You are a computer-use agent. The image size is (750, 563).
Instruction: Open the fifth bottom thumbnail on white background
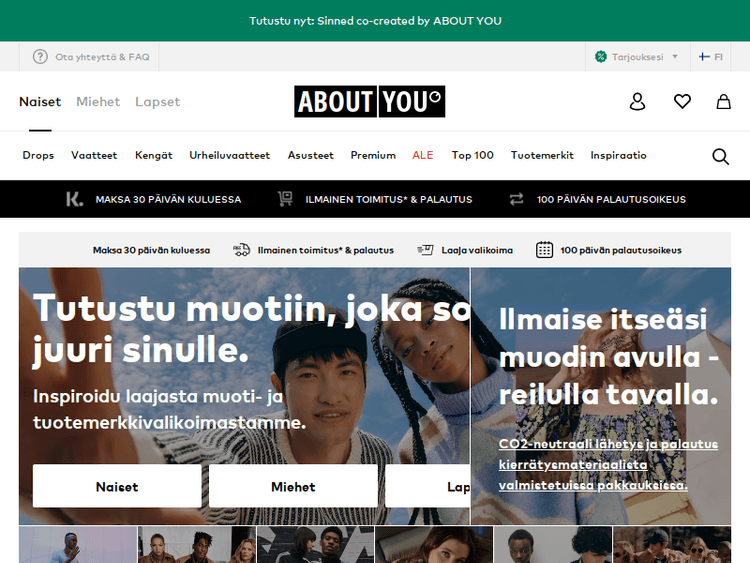point(553,544)
